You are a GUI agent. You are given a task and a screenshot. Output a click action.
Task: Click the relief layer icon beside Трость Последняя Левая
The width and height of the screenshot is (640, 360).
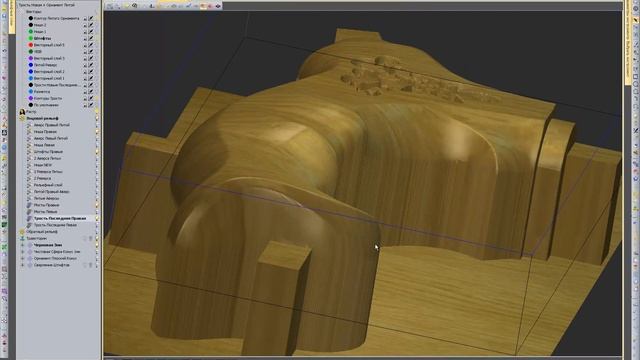tap(29, 225)
